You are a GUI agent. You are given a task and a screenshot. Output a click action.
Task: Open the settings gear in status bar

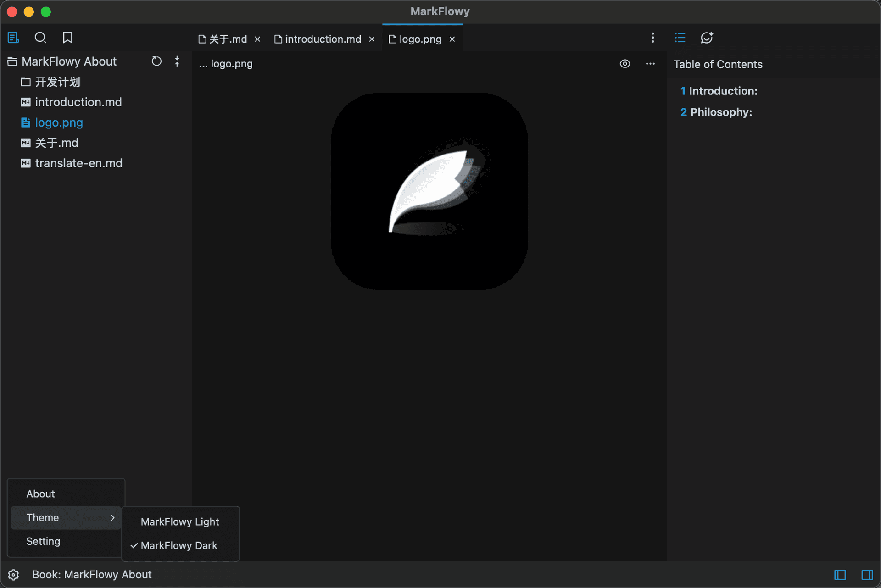click(13, 575)
